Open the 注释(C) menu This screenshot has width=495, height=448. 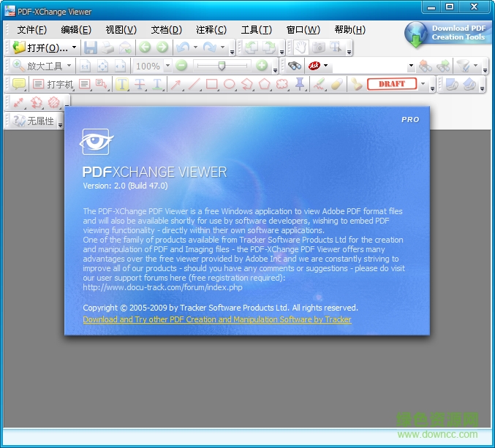point(211,30)
